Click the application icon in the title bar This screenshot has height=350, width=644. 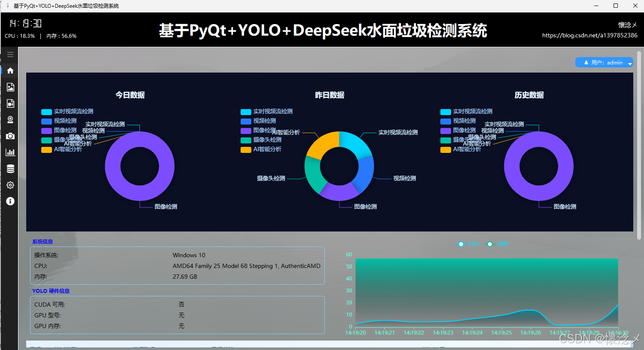coord(7,6)
